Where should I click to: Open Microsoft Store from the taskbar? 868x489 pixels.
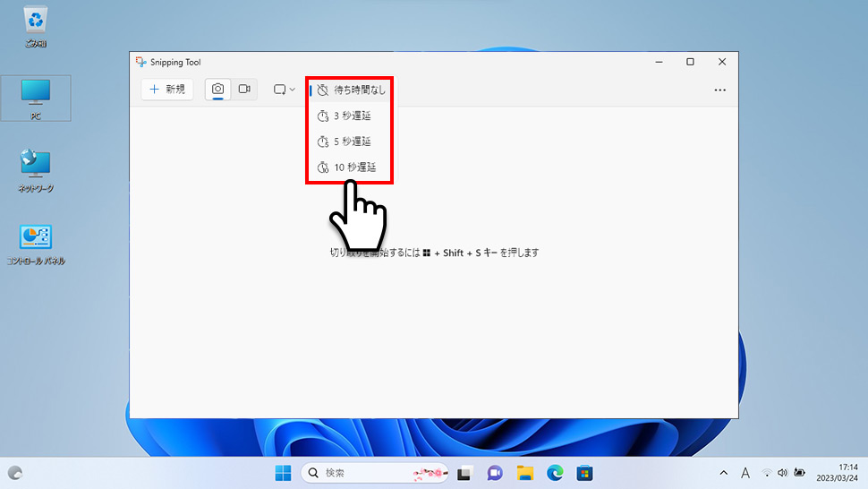[584, 473]
